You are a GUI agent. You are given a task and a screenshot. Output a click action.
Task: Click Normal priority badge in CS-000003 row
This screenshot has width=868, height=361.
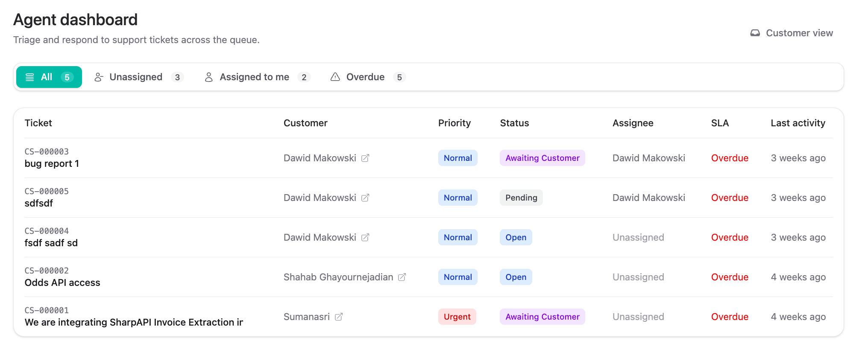(458, 158)
